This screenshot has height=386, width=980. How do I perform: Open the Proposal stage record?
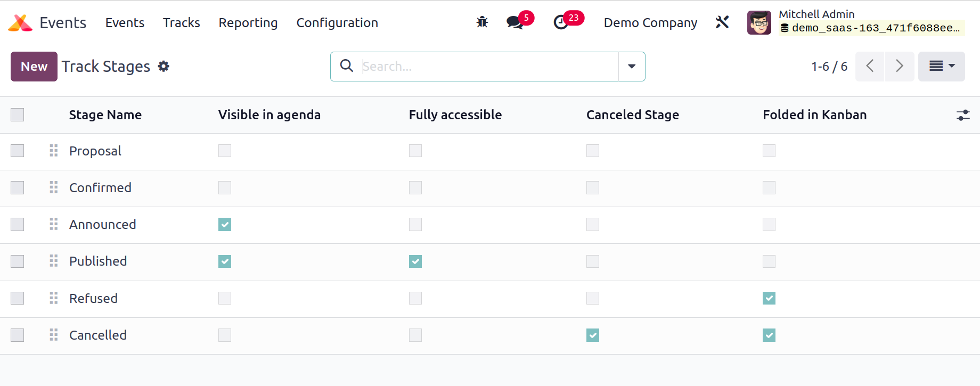(x=95, y=151)
